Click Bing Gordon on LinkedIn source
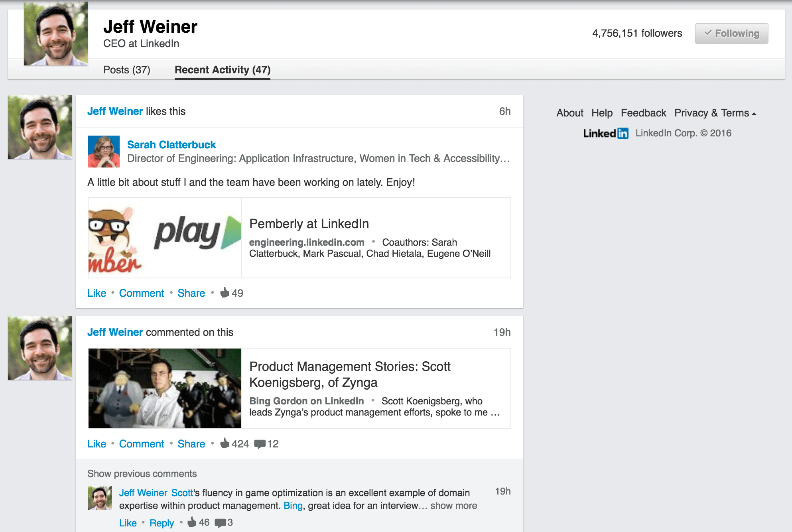This screenshot has height=532, width=792. tap(307, 401)
